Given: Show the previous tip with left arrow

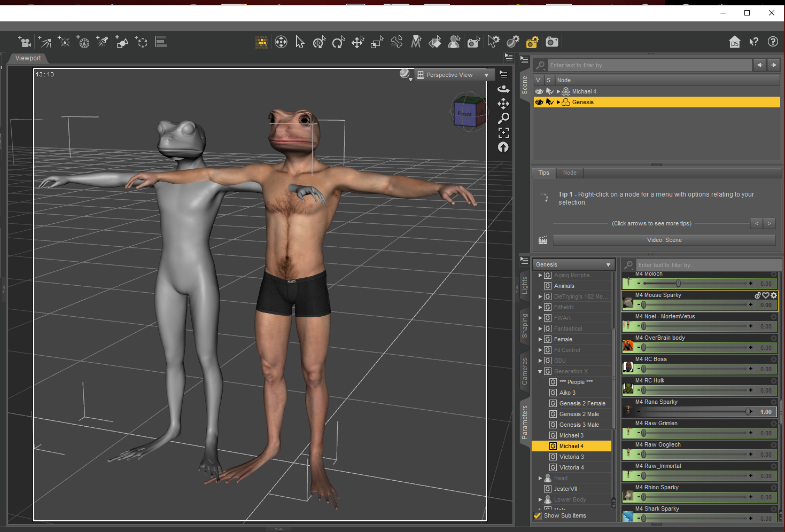Looking at the screenshot, I should (756, 223).
